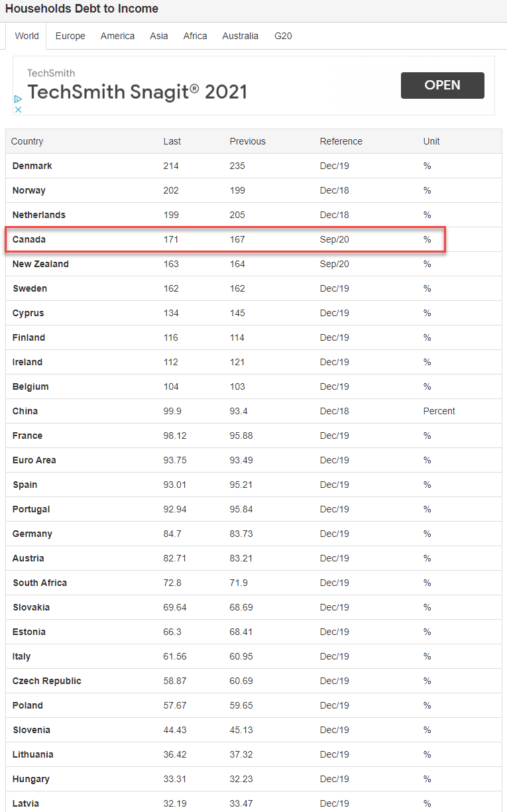
Task: Switch to the Europe tab
Action: (x=70, y=36)
